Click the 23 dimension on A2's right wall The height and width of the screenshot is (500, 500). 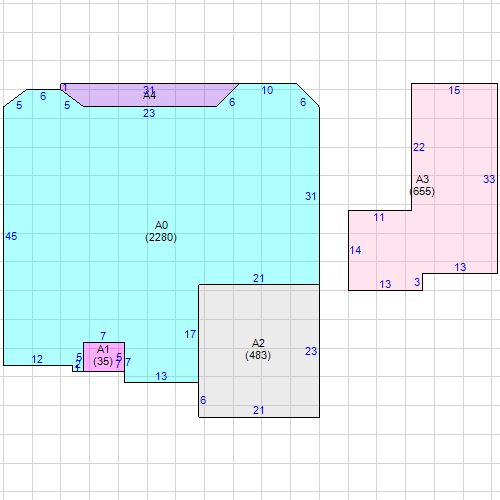click(x=311, y=351)
